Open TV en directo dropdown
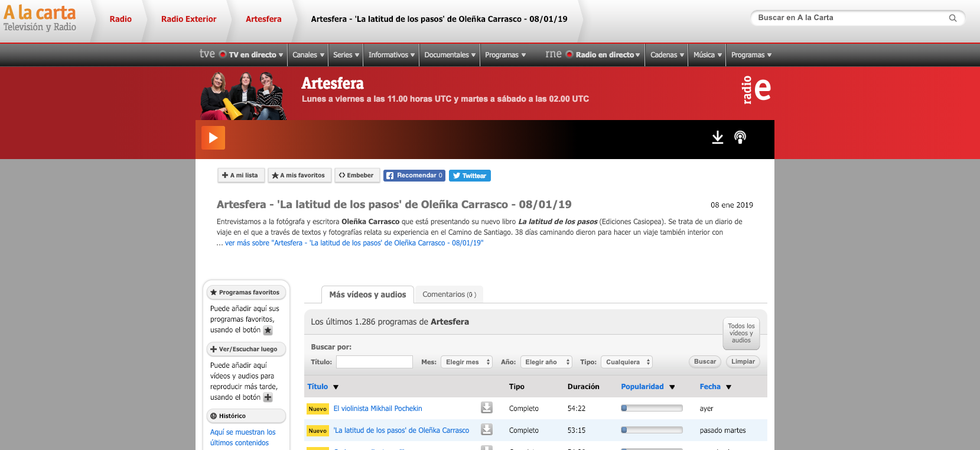980x450 pixels. point(256,55)
